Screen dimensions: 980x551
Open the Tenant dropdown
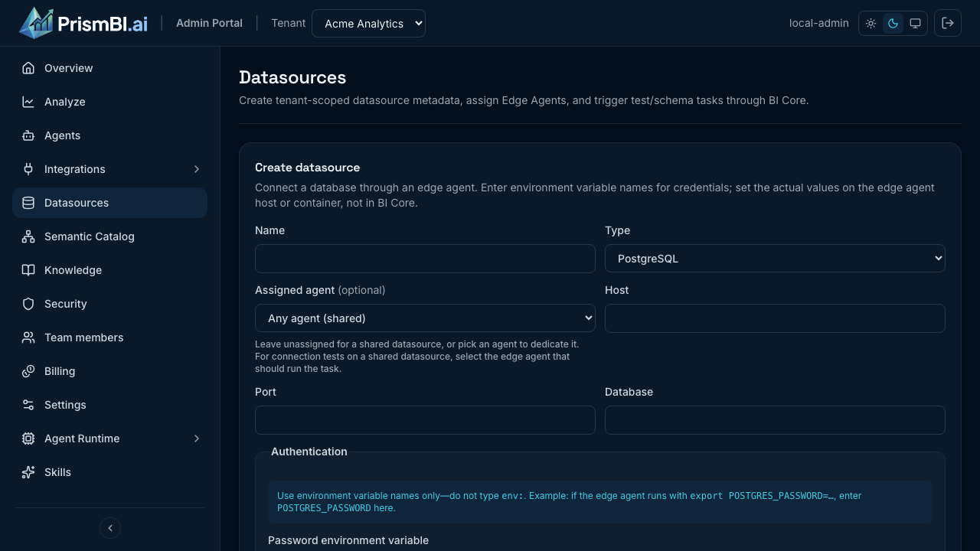pyautogui.click(x=368, y=23)
